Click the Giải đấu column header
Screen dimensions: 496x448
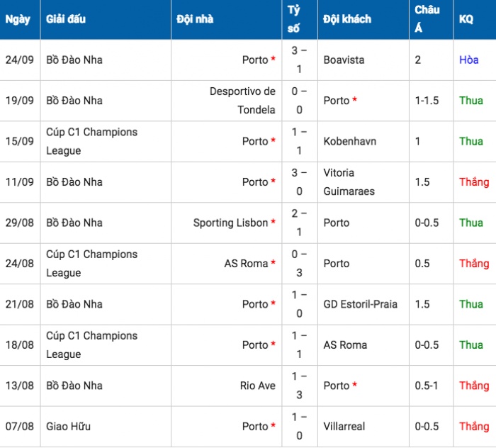click(x=66, y=19)
